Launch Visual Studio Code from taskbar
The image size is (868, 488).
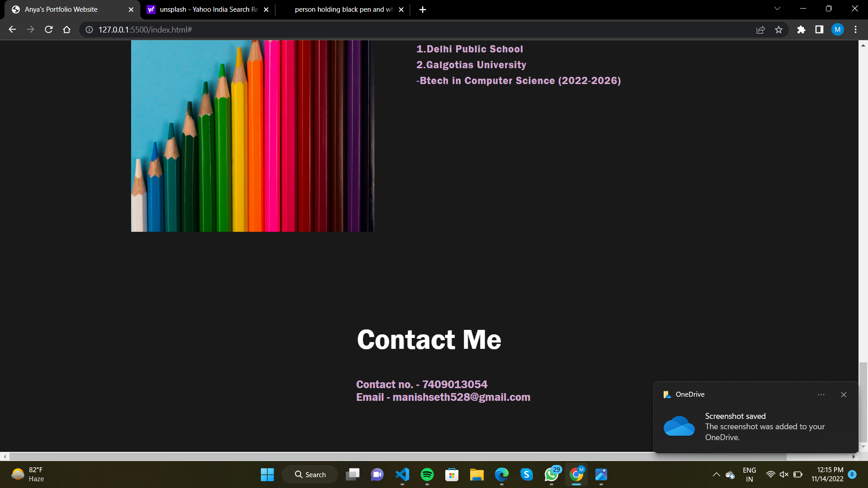pos(402,475)
